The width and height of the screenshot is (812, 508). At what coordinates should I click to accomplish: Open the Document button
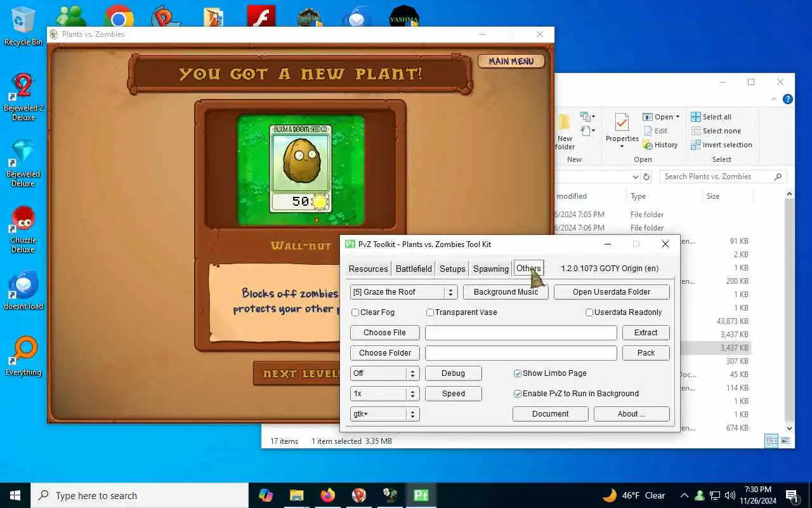550,414
